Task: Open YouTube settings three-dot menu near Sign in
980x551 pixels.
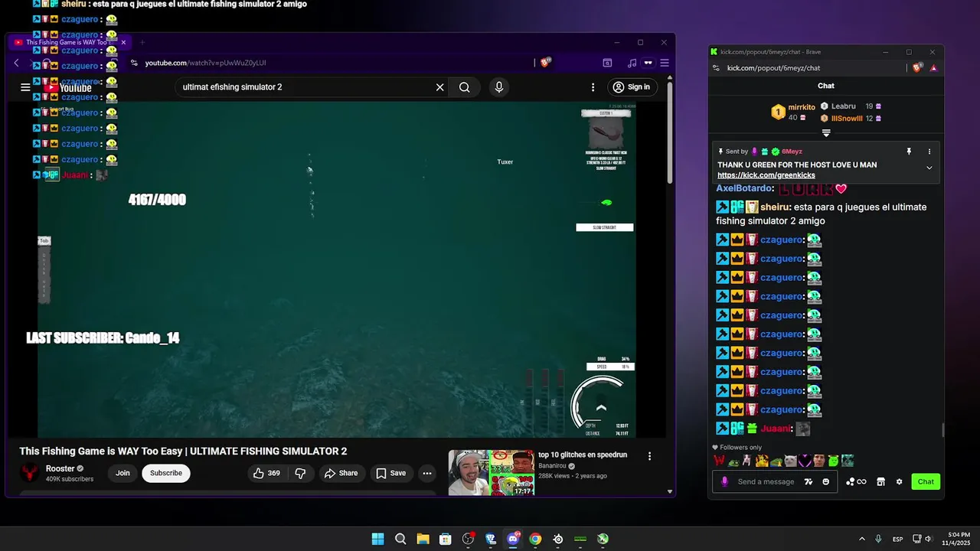Action: (x=593, y=87)
